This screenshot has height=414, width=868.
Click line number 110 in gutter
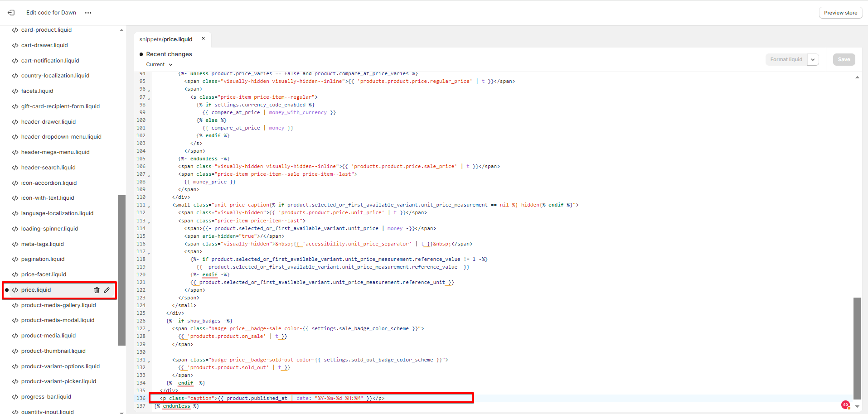141,197
